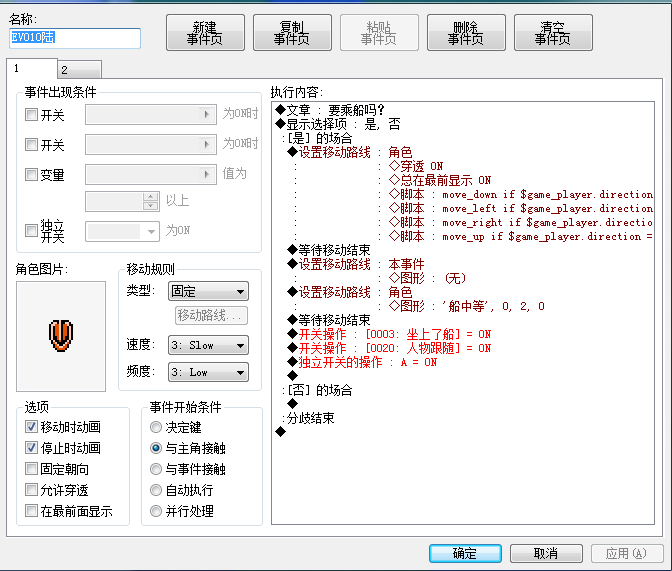
Task: Open the first 开关 selector field
Action: click(151, 114)
